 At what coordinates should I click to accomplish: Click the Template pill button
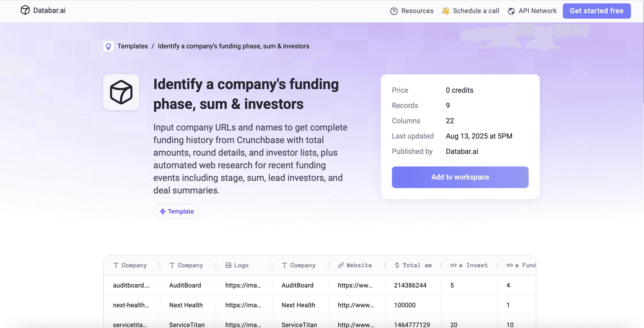[x=177, y=211]
